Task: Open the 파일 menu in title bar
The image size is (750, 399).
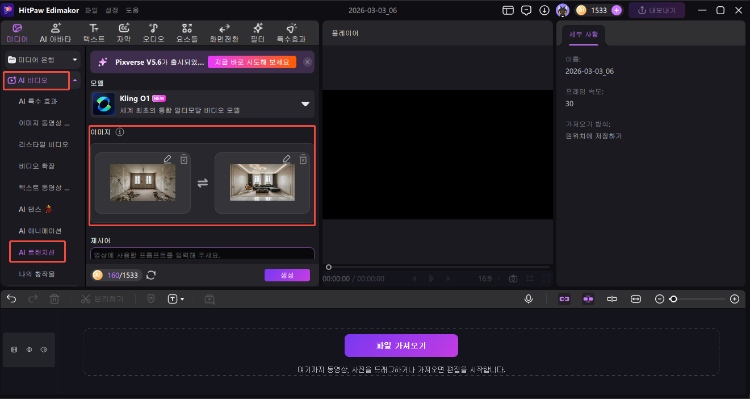Action: click(91, 10)
